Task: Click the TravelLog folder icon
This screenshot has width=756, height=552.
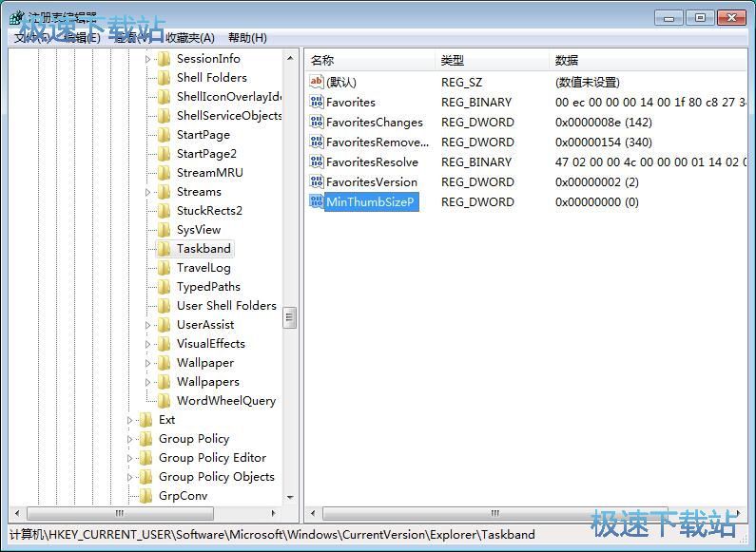Action: coord(165,268)
